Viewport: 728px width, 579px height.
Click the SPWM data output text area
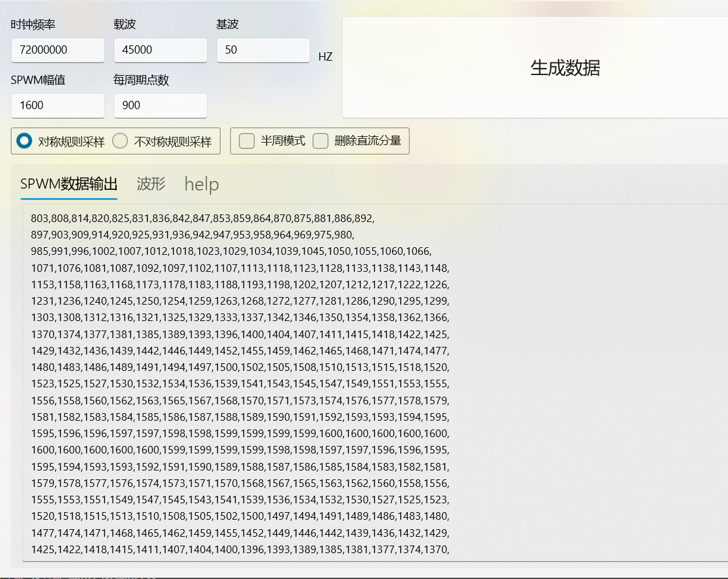pyautogui.click(x=375, y=383)
